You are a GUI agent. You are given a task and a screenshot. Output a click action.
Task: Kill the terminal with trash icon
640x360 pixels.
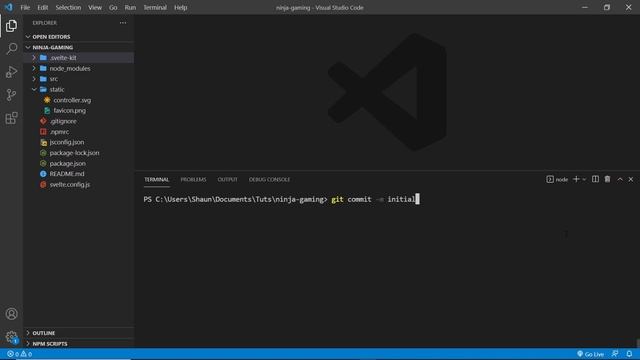[x=607, y=179]
